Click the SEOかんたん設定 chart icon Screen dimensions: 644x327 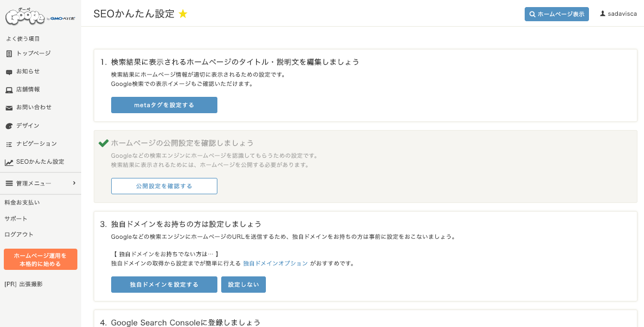point(9,163)
